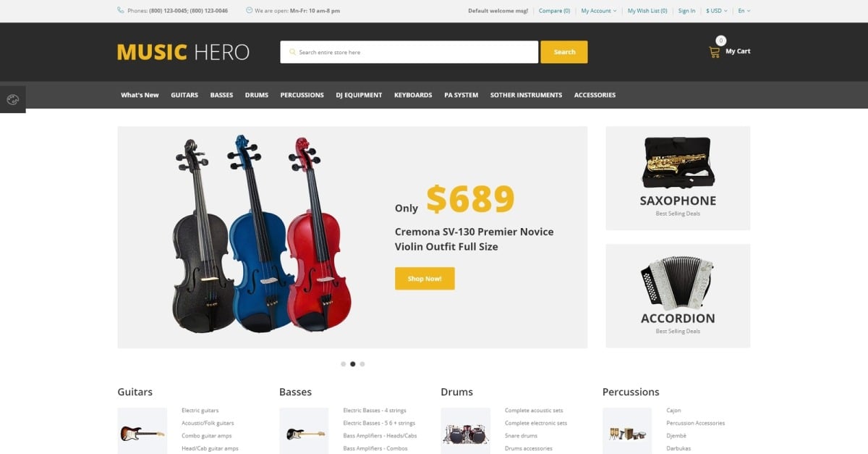Click the magnifier icon in search box

[292, 52]
